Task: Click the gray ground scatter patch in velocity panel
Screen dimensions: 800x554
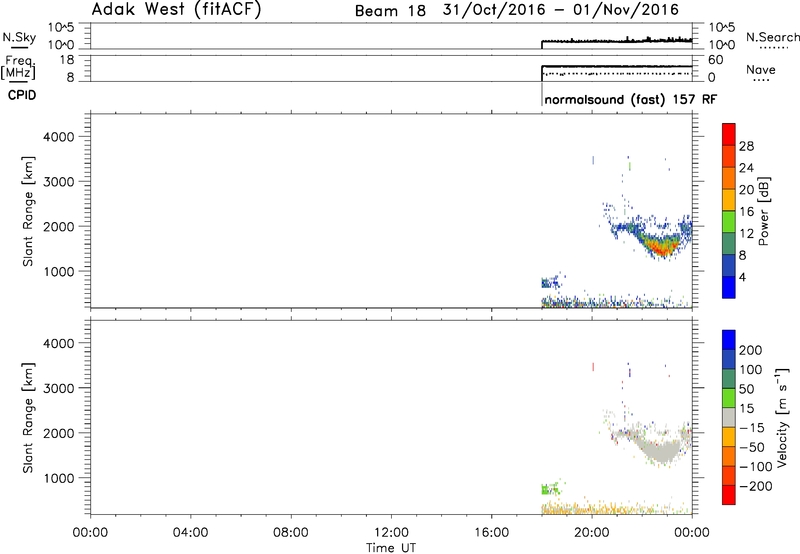Action: click(x=661, y=451)
